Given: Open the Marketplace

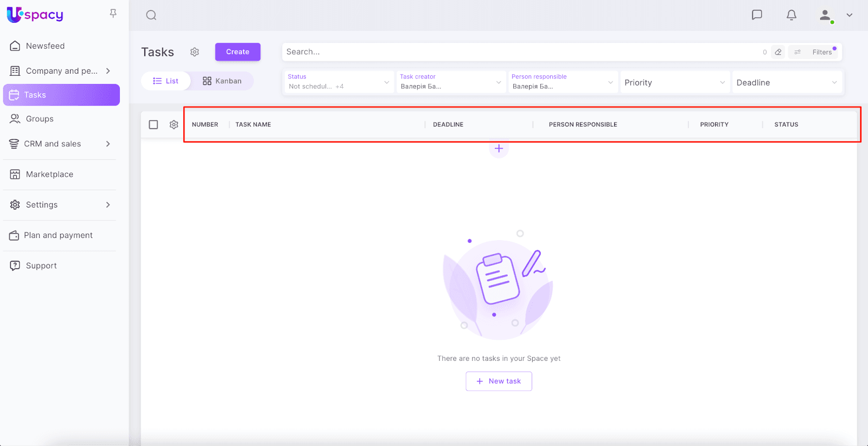Looking at the screenshot, I should coord(49,174).
